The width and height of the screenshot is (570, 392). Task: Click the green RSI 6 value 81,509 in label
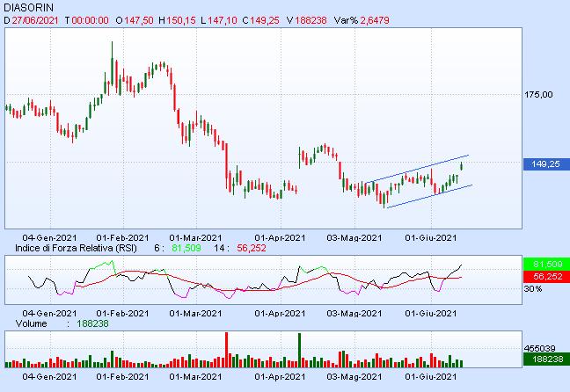[186, 248]
